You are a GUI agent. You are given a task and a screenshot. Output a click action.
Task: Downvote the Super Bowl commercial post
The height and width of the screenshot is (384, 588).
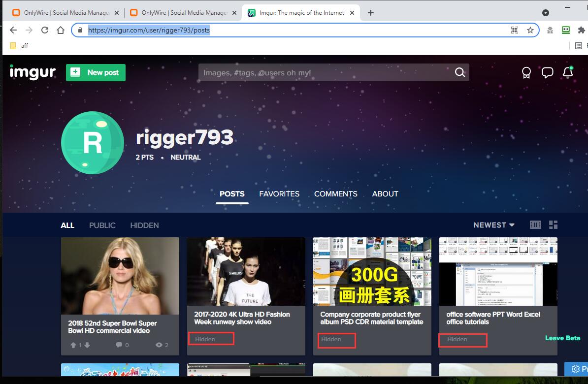coord(87,345)
